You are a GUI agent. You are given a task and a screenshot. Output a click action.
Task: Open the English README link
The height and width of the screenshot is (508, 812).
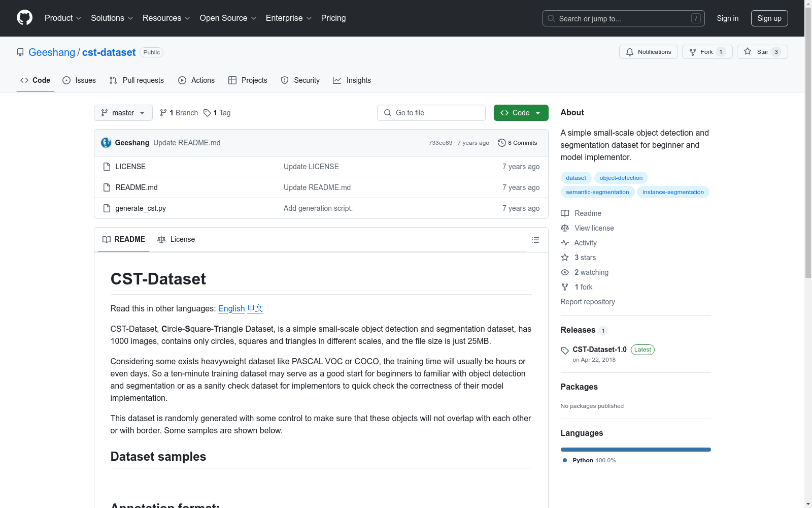click(231, 308)
